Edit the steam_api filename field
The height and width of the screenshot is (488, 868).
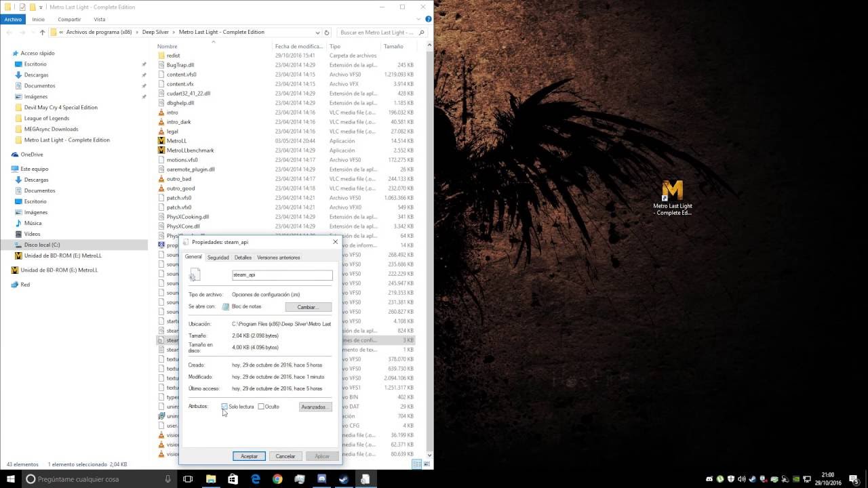pyautogui.click(x=282, y=275)
